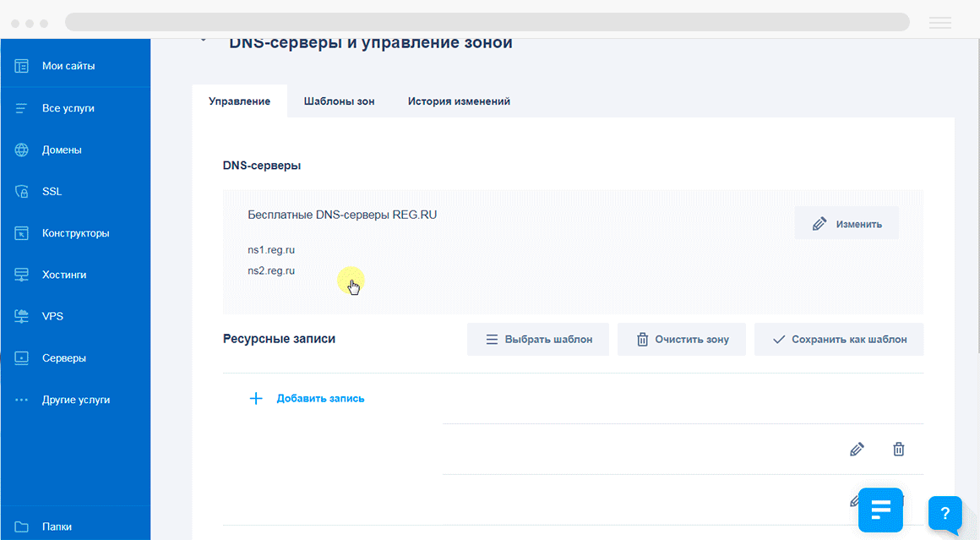Click the trash delete icon in first record row

[899, 450]
